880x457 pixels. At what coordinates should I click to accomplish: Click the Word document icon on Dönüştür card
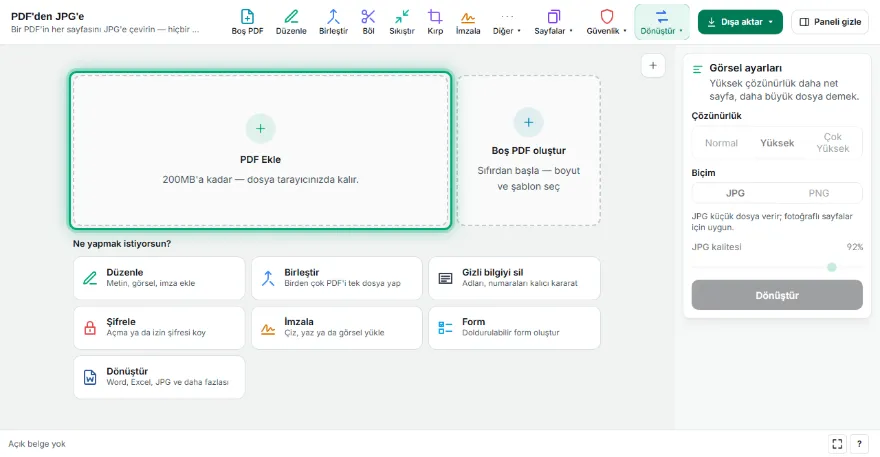[x=90, y=377]
